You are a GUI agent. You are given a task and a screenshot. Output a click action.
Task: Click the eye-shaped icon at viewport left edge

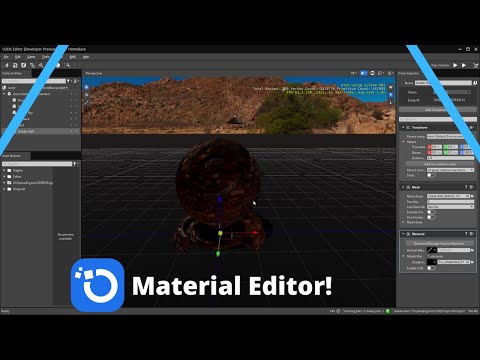[86, 95]
